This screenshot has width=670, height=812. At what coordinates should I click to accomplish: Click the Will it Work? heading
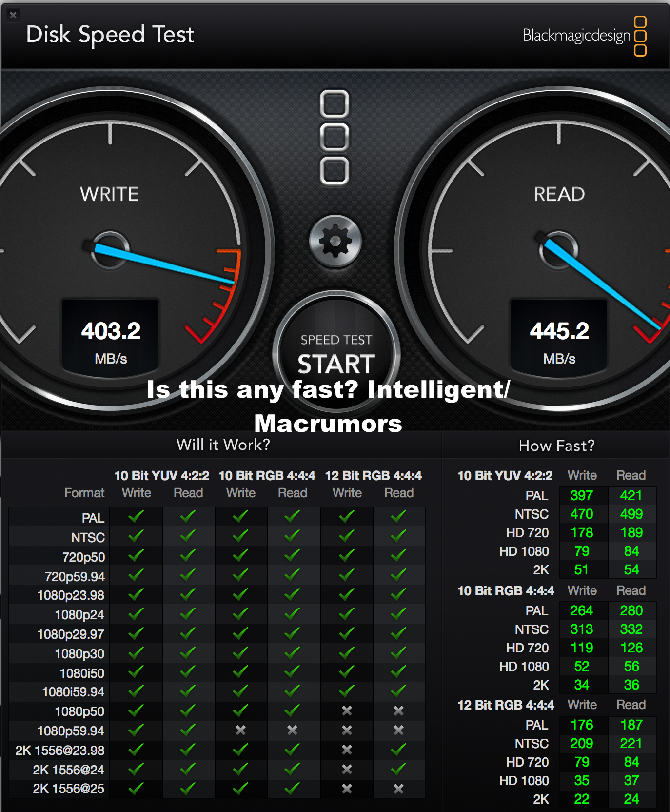(x=223, y=445)
